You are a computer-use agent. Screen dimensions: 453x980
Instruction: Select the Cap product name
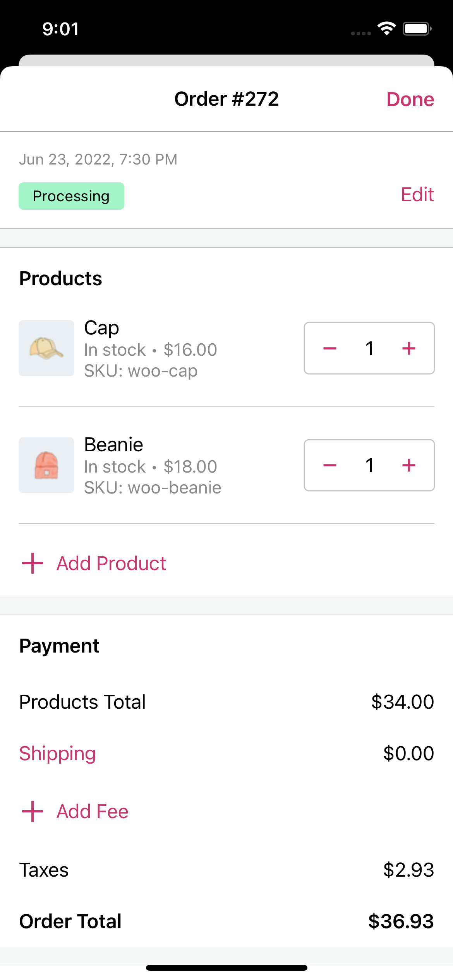(101, 328)
